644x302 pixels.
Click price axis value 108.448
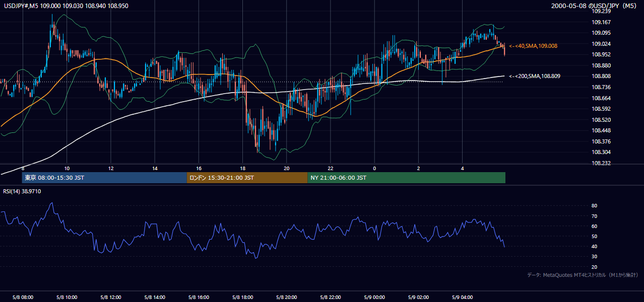601,130
